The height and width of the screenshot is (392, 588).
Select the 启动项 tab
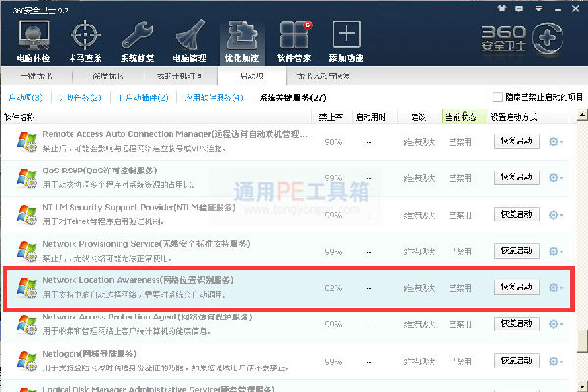252,76
